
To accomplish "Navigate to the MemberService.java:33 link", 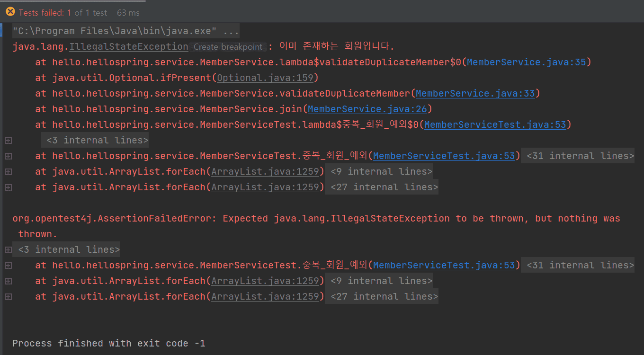I will [475, 94].
